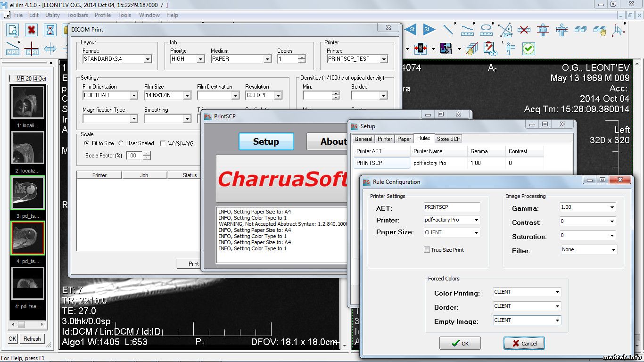644x362 pixels.
Task: Select the User Scaled radio button
Action: 121,143
